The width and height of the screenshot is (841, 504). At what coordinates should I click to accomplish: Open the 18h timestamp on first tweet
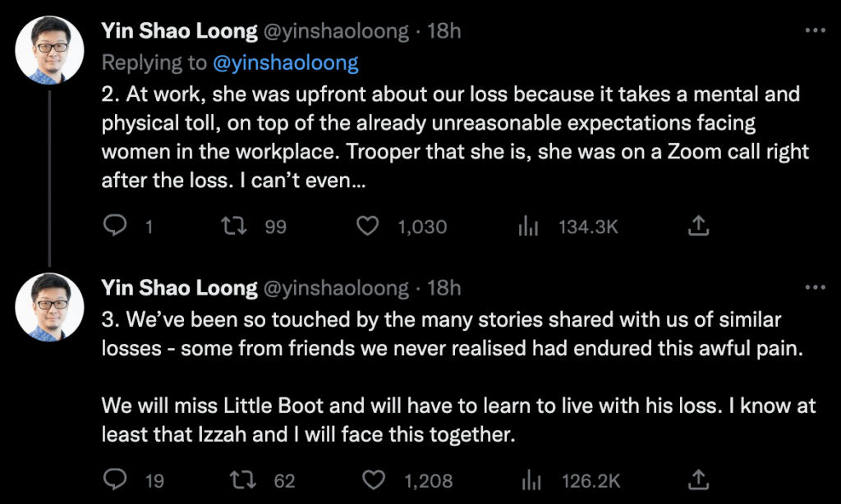[444, 32]
